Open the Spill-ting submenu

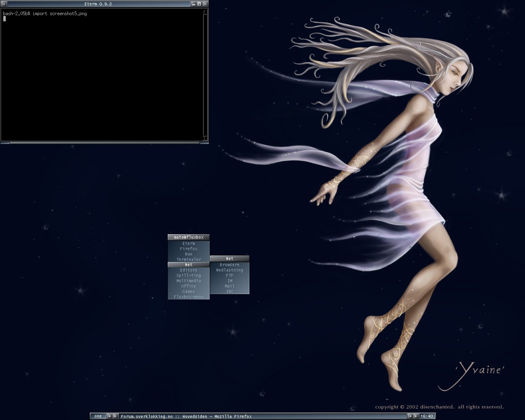189,276
